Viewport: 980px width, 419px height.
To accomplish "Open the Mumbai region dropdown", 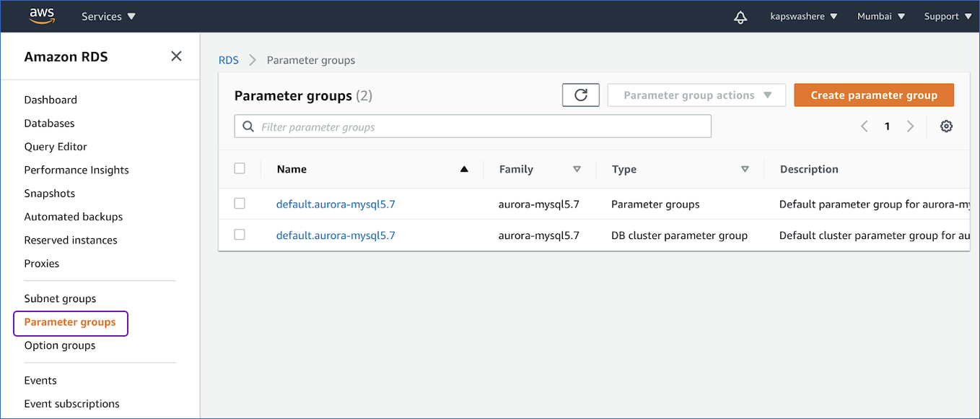I will click(880, 16).
